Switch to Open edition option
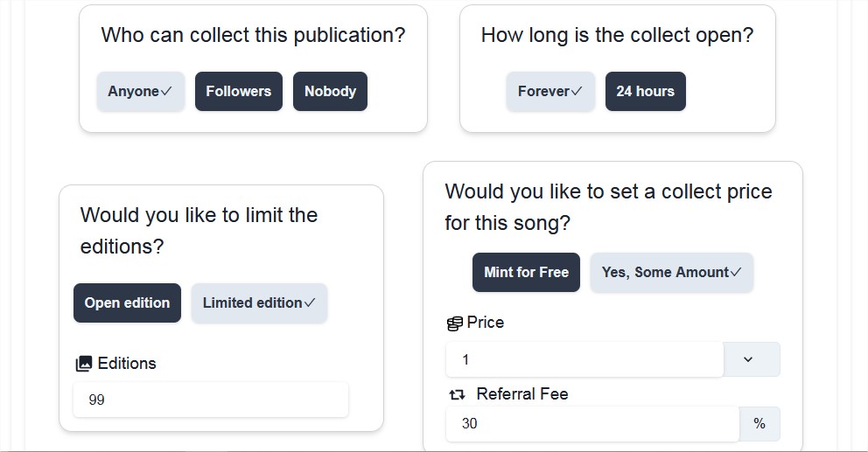 click(x=128, y=302)
